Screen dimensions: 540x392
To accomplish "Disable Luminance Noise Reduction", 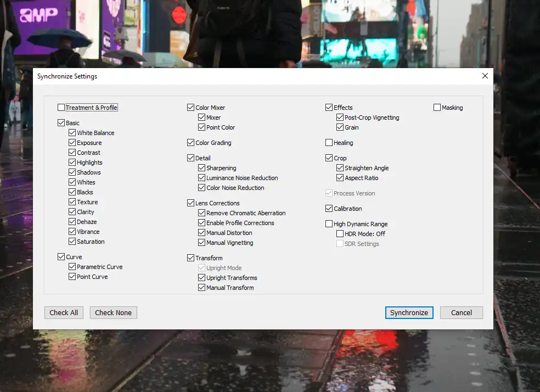I will 202,178.
